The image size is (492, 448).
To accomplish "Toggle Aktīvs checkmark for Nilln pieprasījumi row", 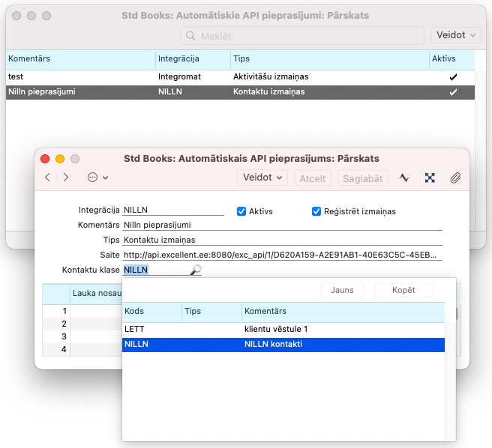I will tap(452, 91).
